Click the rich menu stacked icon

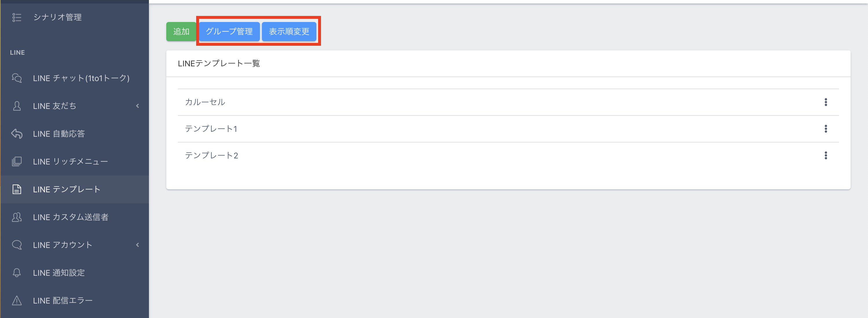[17, 162]
